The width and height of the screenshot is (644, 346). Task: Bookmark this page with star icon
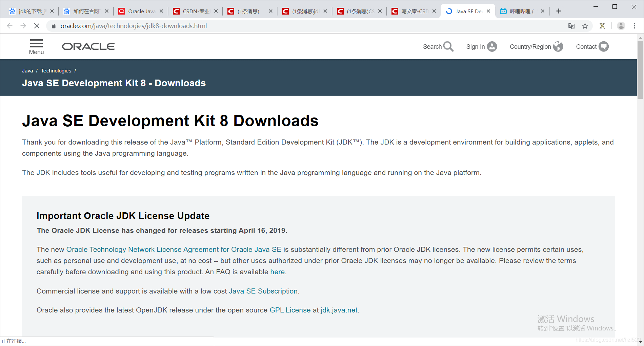click(x=585, y=26)
